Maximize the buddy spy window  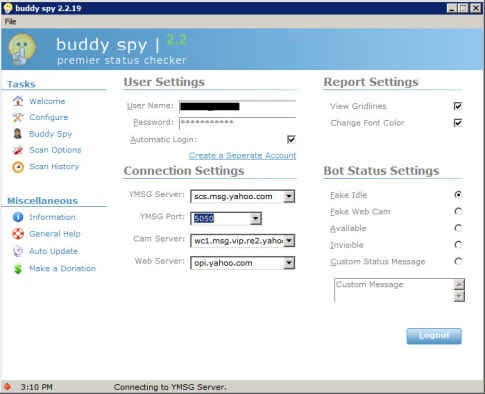coord(463,8)
